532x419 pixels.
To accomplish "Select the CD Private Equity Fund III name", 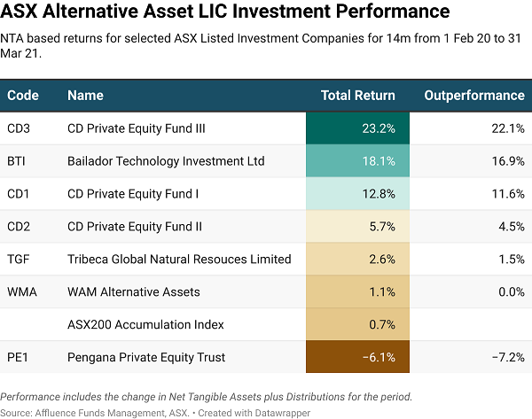I will [x=137, y=128].
